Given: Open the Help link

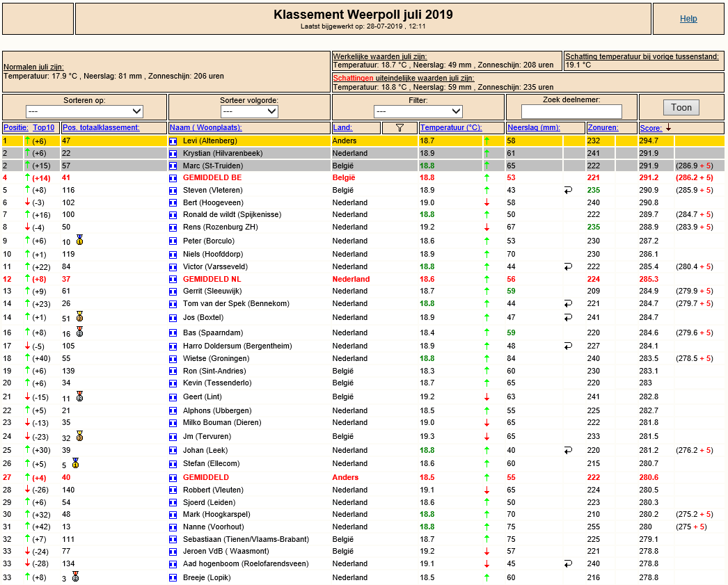Looking at the screenshot, I should (688, 19).
